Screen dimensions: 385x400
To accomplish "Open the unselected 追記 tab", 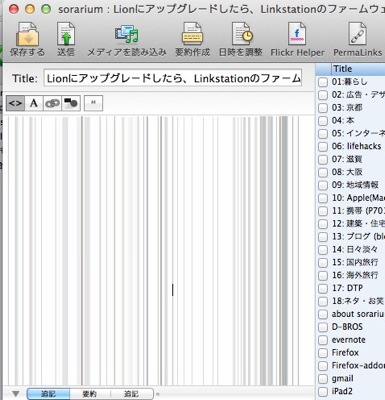I will (131, 394).
